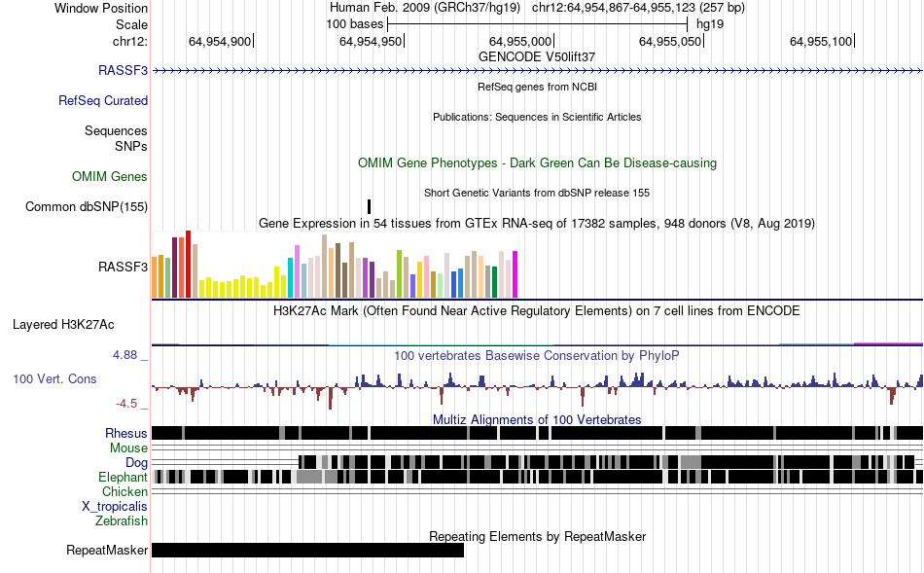Click the Layered H3K27Ac track label
This screenshot has width=924, height=573.
click(x=63, y=324)
